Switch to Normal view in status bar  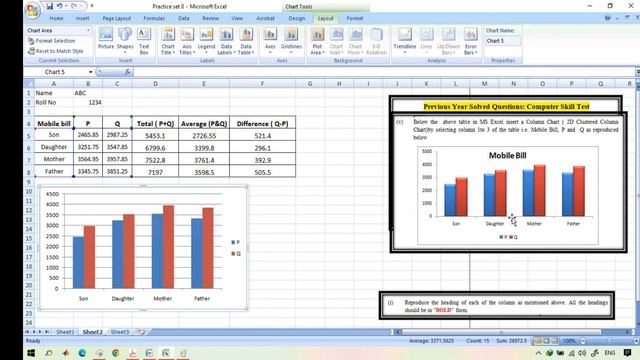pos(538,340)
